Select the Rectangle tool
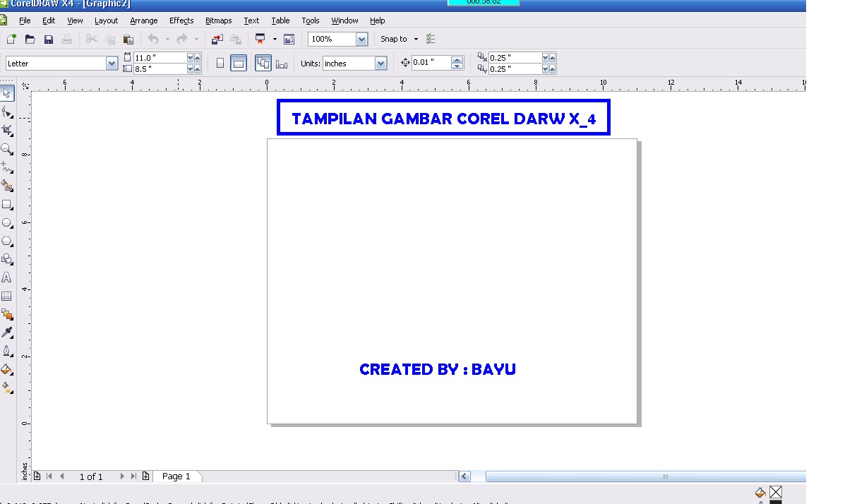 tap(7, 204)
